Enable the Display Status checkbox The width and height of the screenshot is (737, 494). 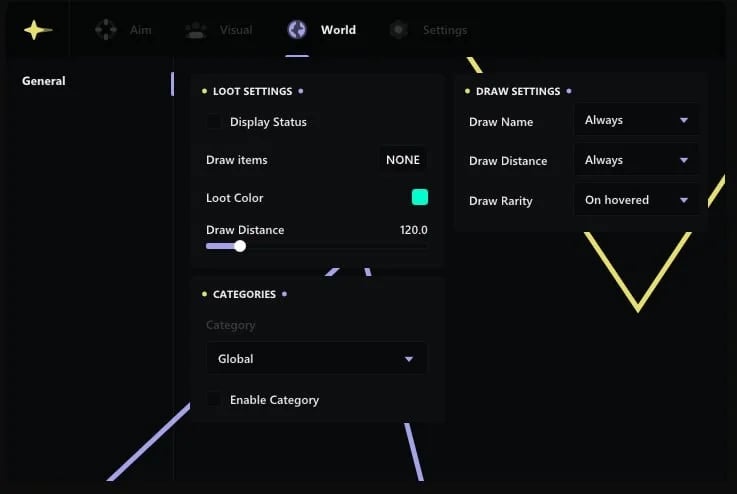coord(213,122)
